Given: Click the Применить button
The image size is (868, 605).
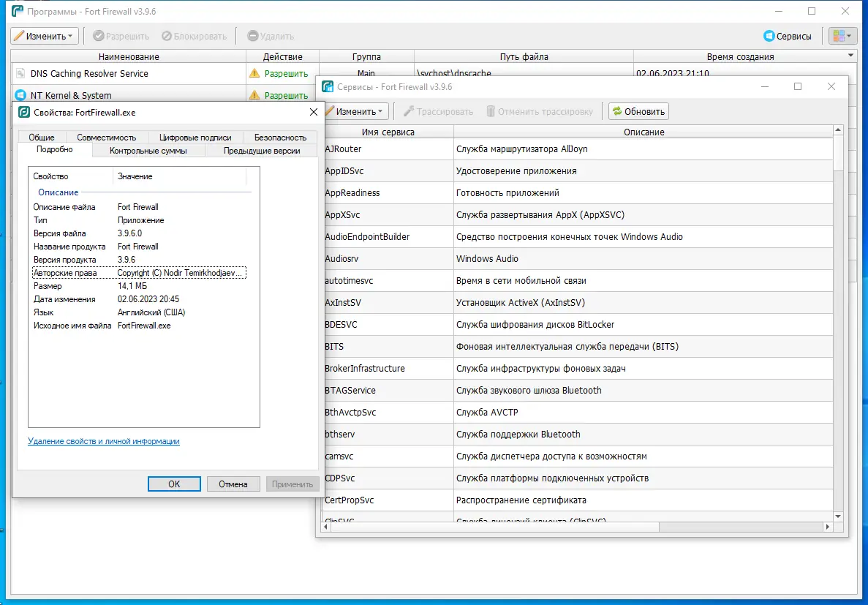Looking at the screenshot, I should point(293,484).
